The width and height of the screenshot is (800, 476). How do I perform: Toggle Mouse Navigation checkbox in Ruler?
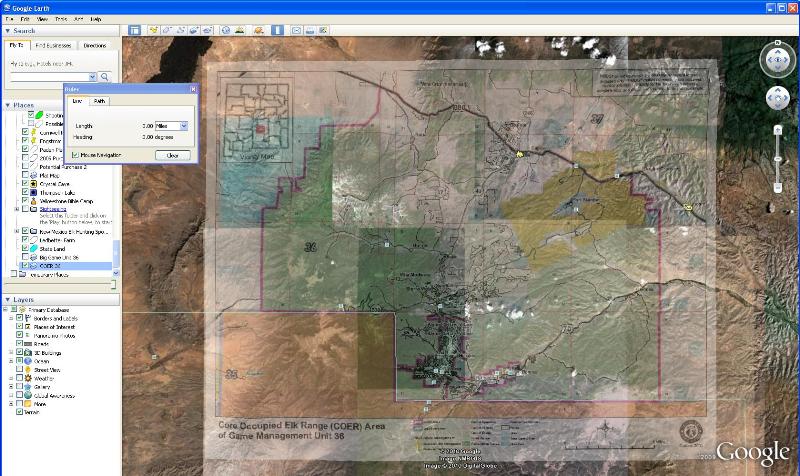tap(76, 155)
